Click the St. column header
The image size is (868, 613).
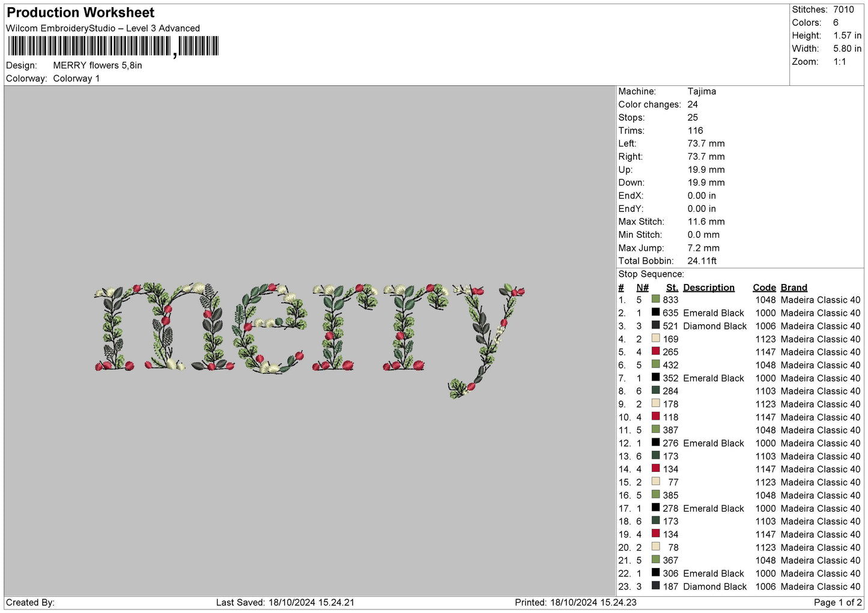[672, 288]
